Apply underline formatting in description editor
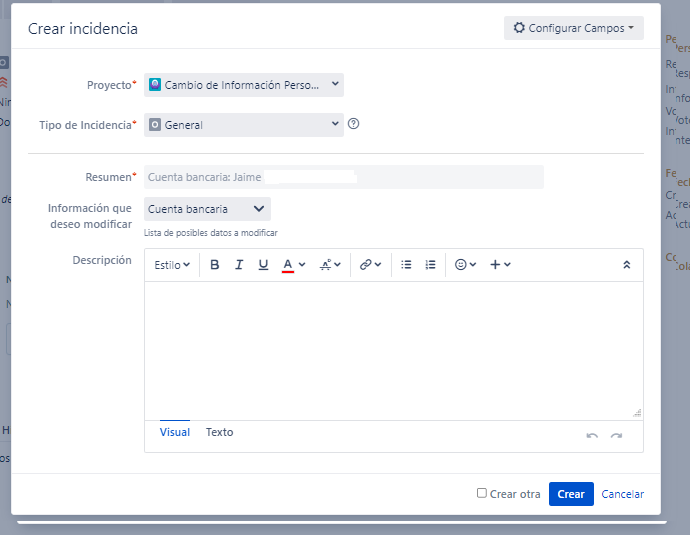Image resolution: width=690 pixels, height=535 pixels. (x=263, y=264)
